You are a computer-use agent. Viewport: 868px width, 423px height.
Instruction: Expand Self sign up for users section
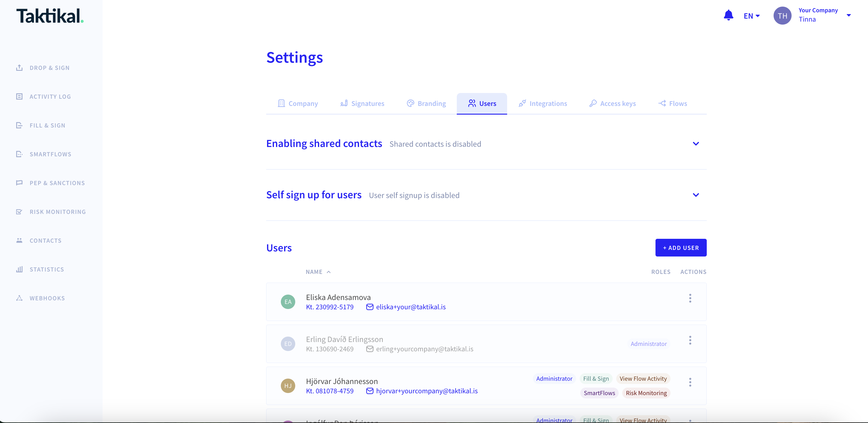click(x=695, y=195)
